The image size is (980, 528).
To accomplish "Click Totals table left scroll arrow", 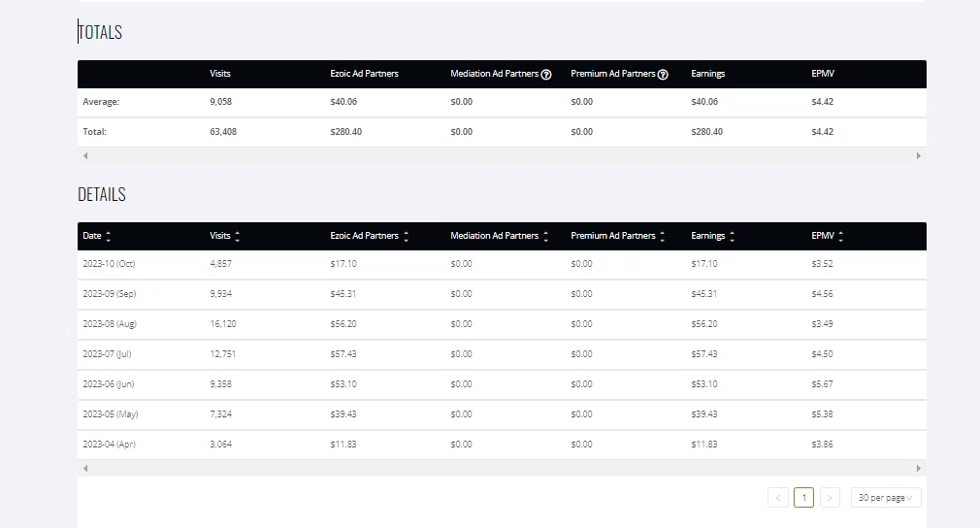I will pos(85,155).
